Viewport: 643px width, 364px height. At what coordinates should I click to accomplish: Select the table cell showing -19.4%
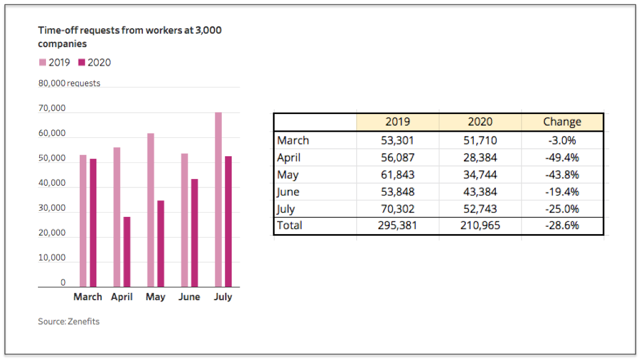click(562, 192)
